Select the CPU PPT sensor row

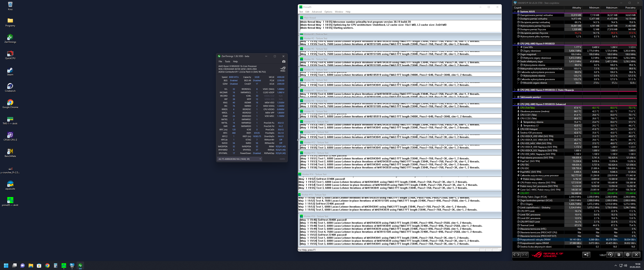(x=525, y=193)
